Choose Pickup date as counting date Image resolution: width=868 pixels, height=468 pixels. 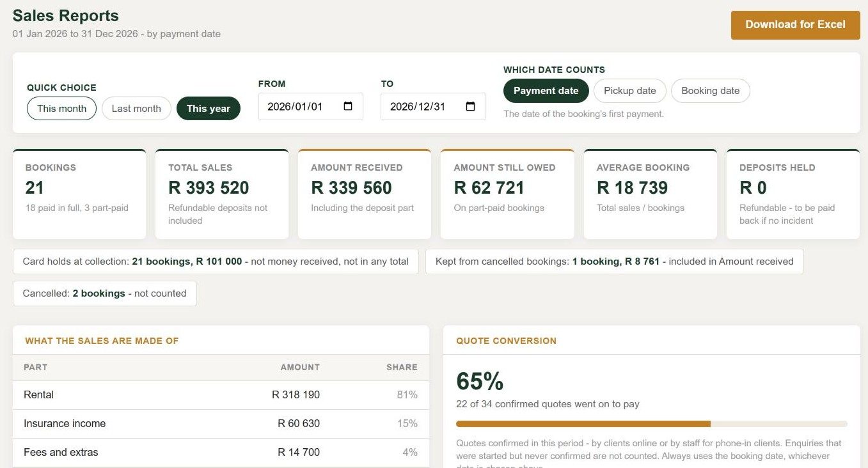(630, 91)
